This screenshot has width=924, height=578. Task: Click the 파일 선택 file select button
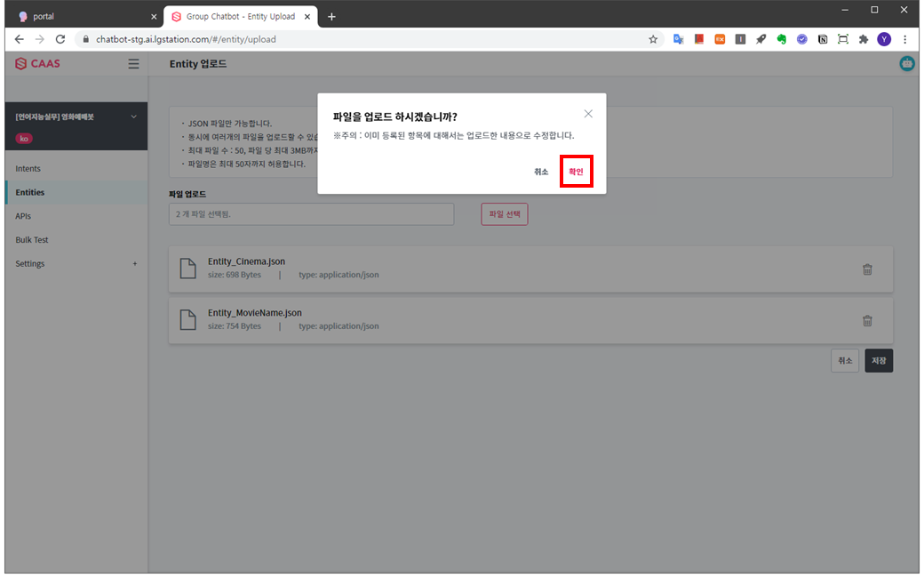504,214
